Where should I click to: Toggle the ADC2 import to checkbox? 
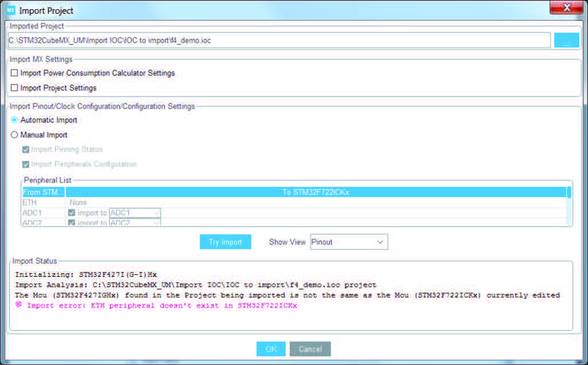click(71, 223)
